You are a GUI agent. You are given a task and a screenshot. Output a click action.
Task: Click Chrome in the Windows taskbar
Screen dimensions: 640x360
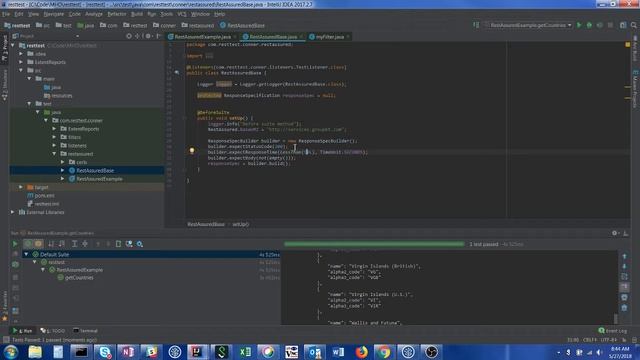[384, 352]
